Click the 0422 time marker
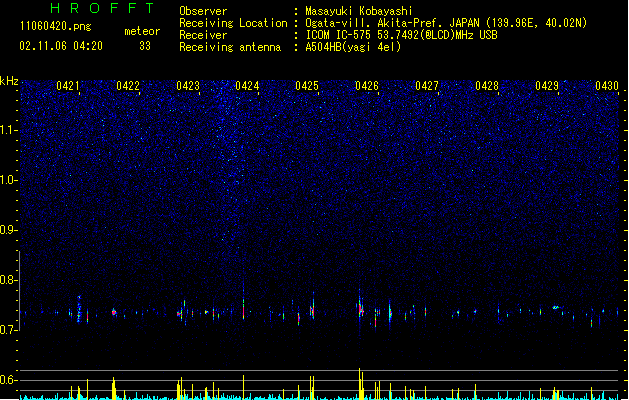Viewport: 629px width, 400px height. pos(128,85)
